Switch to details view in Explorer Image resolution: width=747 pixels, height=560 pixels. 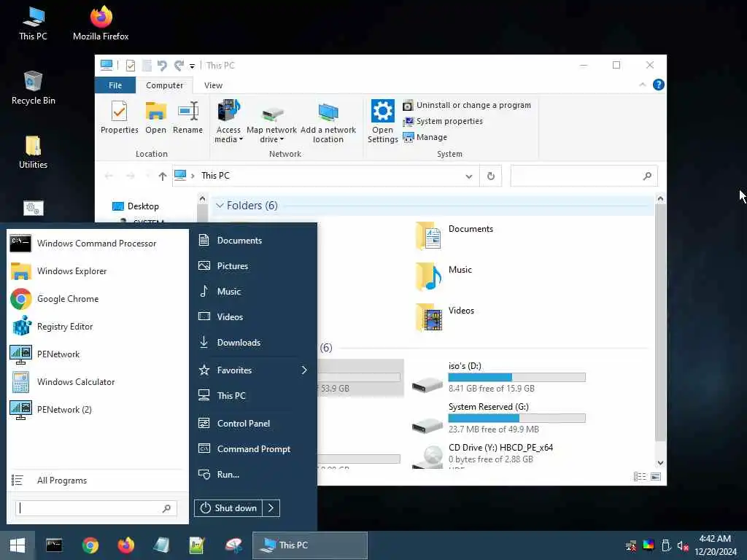640,477
